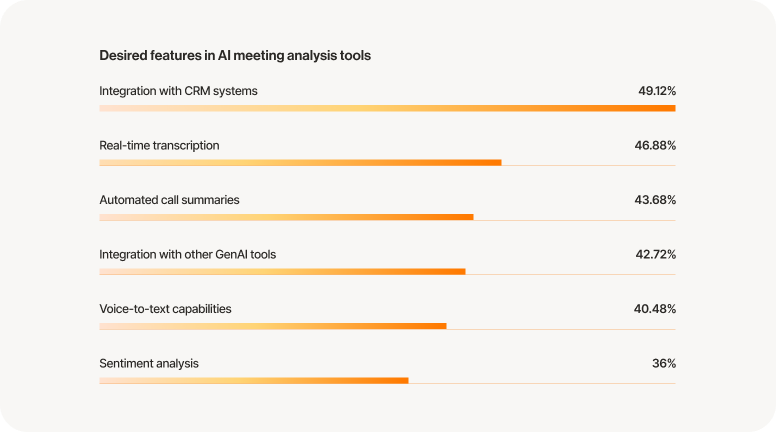Click the 'Sentiment analysis' label
This screenshot has width=776, height=432.
(149, 363)
